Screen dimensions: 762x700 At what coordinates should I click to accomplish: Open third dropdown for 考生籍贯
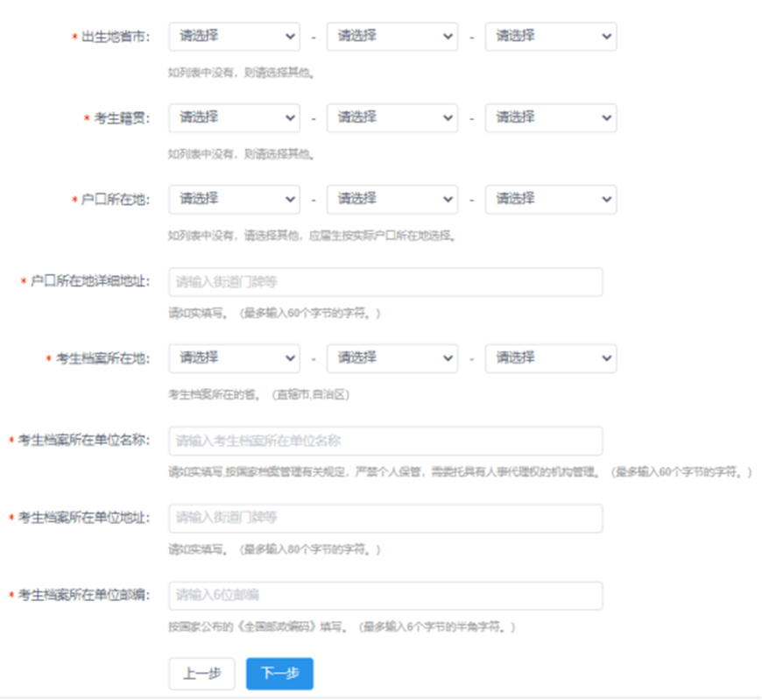[551, 117]
